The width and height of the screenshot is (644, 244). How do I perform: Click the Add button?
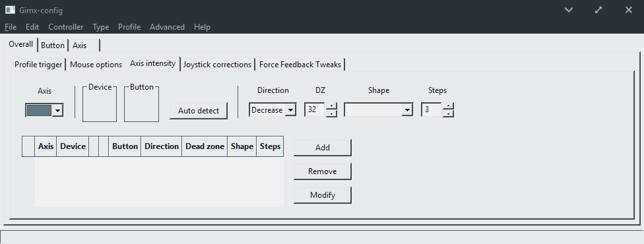point(323,148)
